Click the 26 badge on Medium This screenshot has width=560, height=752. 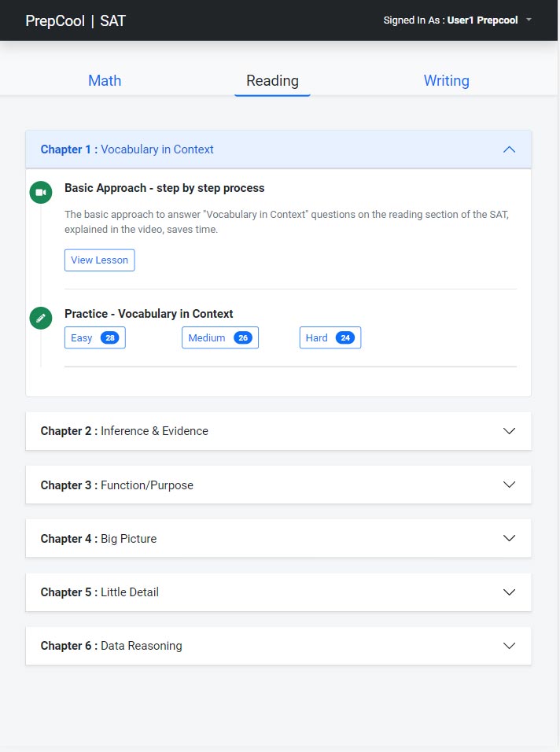coord(243,337)
